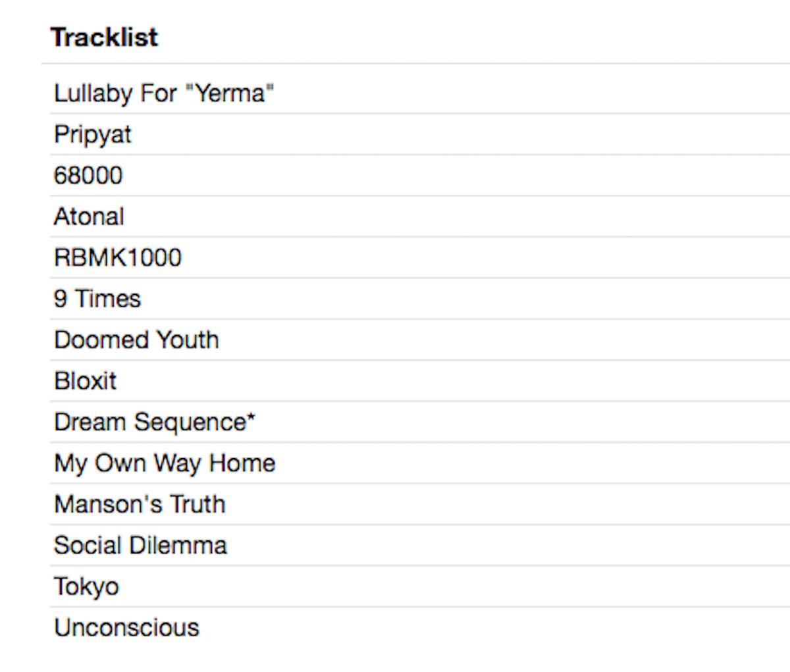Select the 9 Times track
Image resolution: width=790 pixels, height=672 pixels.
coord(97,299)
